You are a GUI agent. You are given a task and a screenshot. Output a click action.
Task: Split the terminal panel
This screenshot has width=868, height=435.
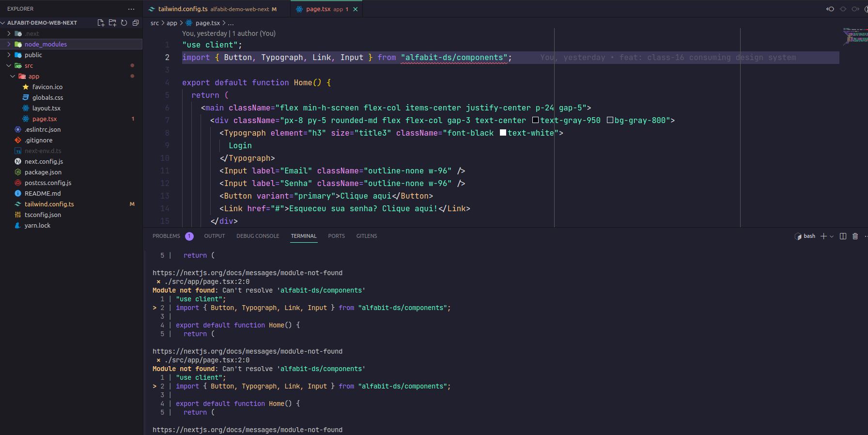(x=843, y=236)
